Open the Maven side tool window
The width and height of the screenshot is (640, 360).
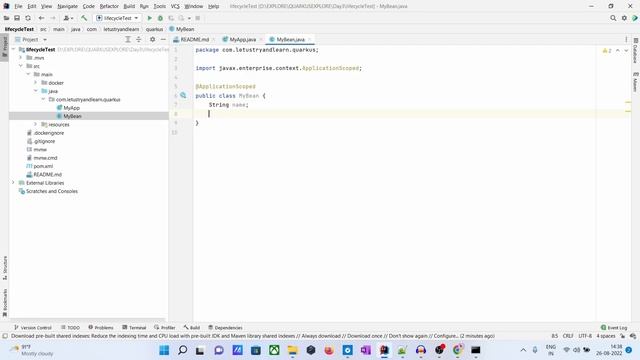635,82
